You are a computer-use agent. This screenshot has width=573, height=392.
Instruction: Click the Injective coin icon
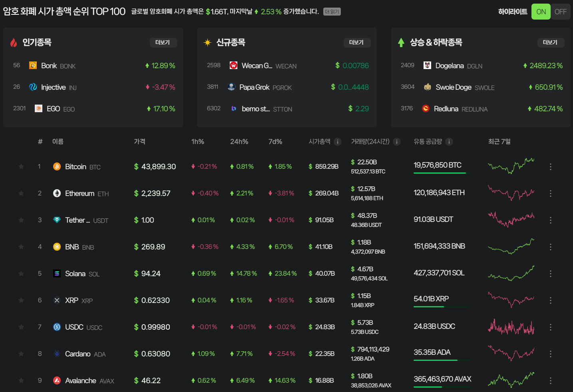click(x=33, y=87)
